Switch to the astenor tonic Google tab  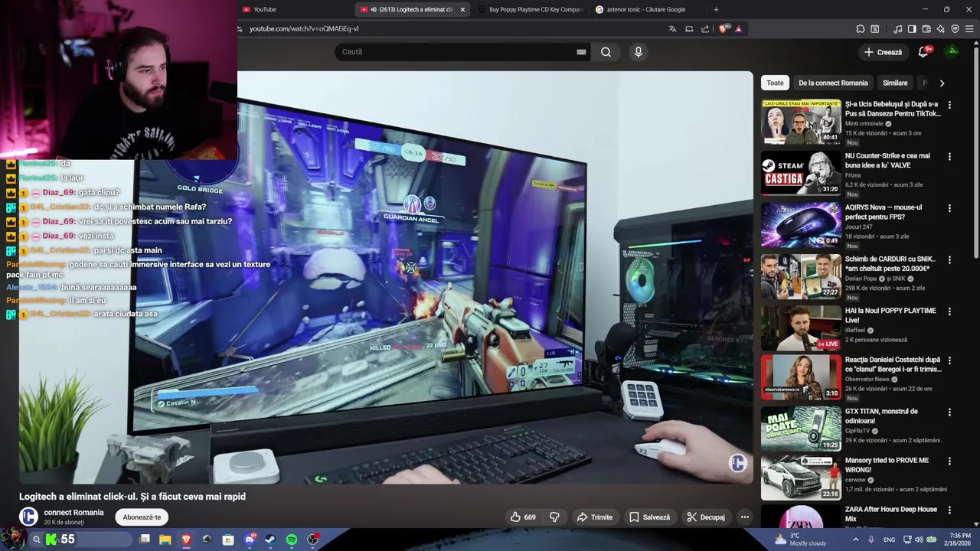(x=647, y=9)
